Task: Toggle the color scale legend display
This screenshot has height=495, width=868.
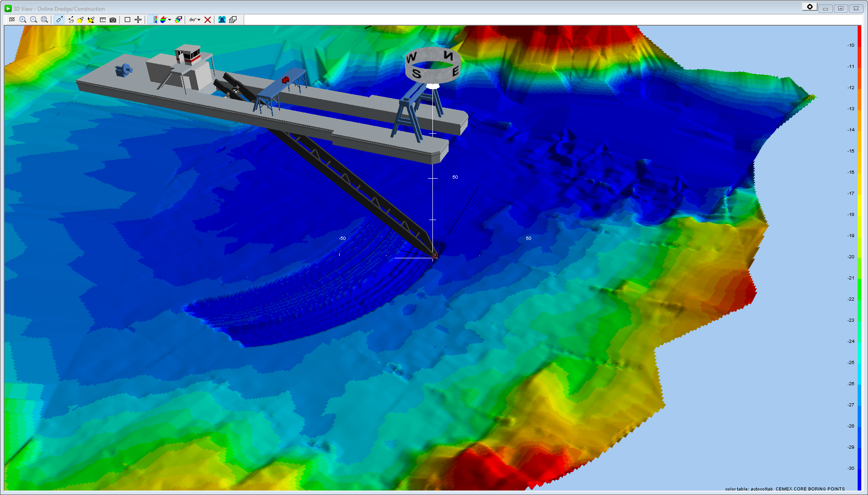Action: (154, 20)
